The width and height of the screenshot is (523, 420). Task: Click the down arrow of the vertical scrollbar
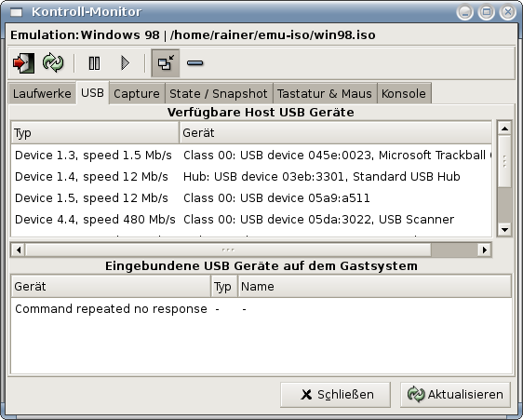504,230
